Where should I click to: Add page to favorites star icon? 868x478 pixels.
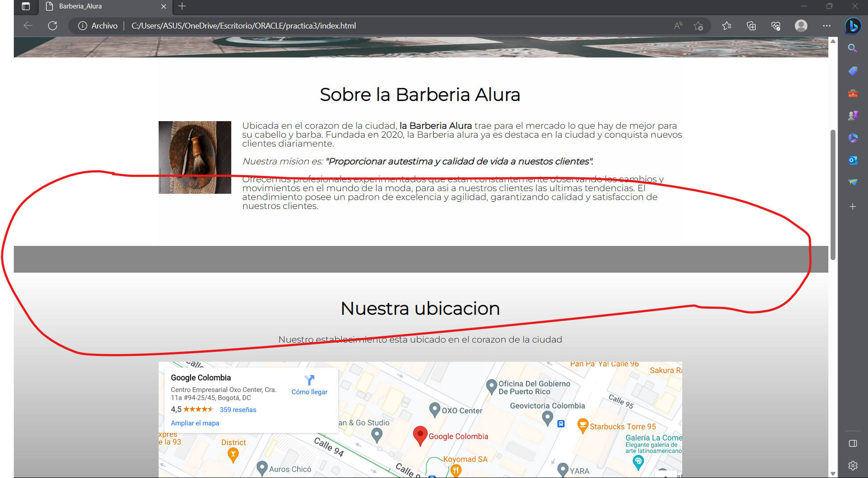(698, 26)
